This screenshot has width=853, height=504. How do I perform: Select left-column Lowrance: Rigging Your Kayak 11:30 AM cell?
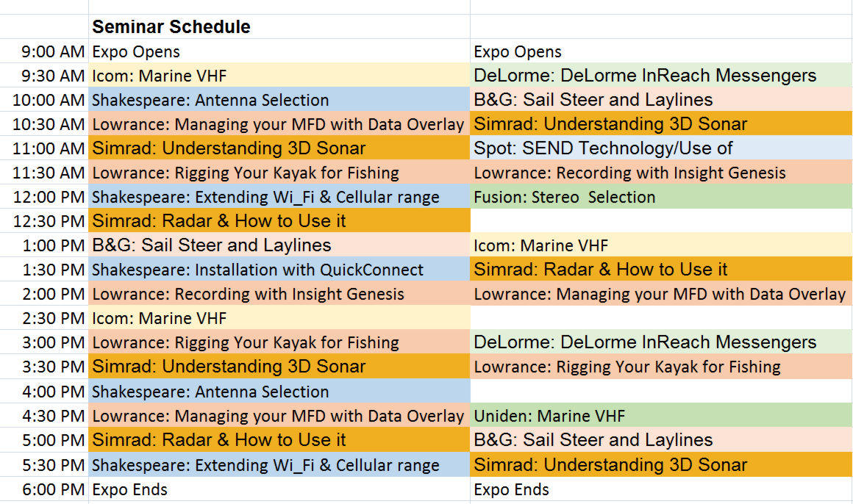(x=279, y=173)
